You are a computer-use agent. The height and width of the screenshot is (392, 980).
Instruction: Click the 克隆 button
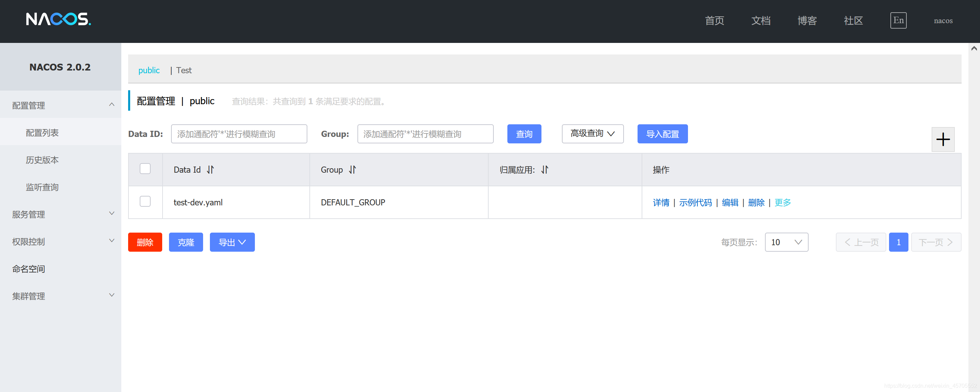tap(186, 242)
